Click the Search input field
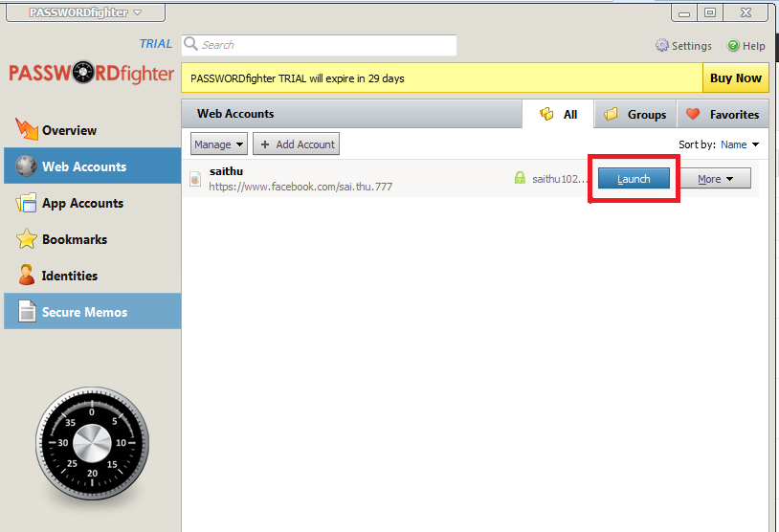 pos(319,45)
